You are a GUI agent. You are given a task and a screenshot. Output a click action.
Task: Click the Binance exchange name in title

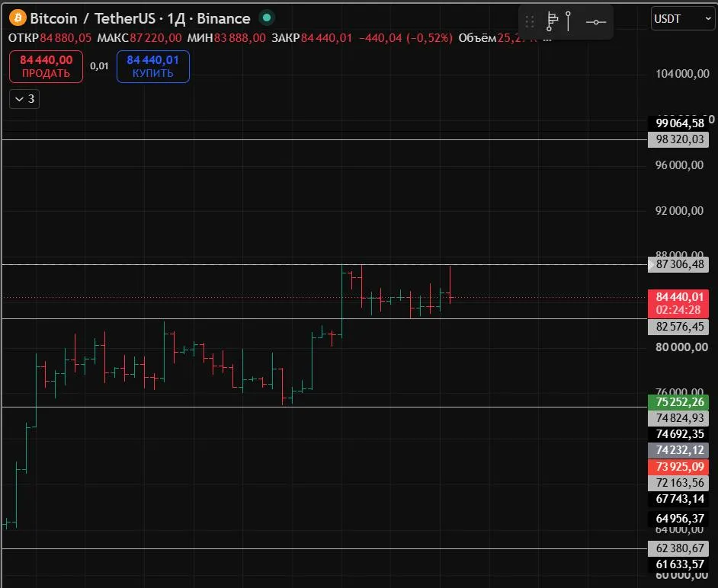[x=223, y=18]
